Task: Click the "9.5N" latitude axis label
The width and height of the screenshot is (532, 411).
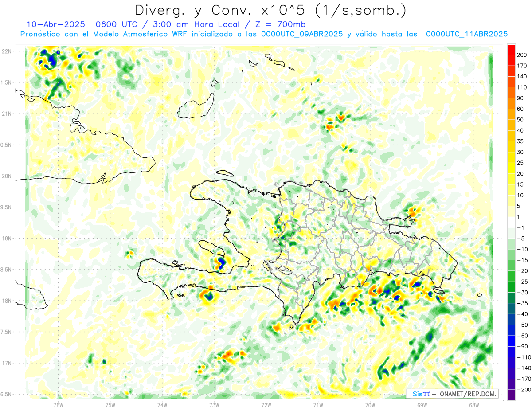Action: (6, 207)
